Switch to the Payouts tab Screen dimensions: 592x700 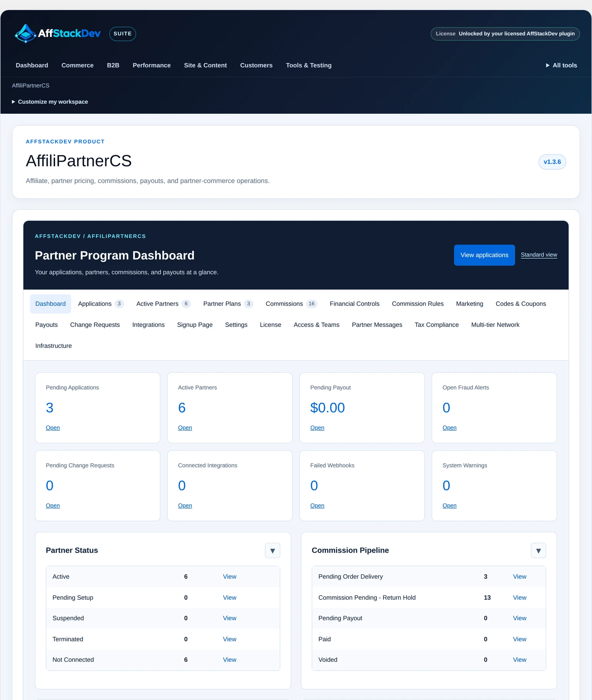click(47, 325)
